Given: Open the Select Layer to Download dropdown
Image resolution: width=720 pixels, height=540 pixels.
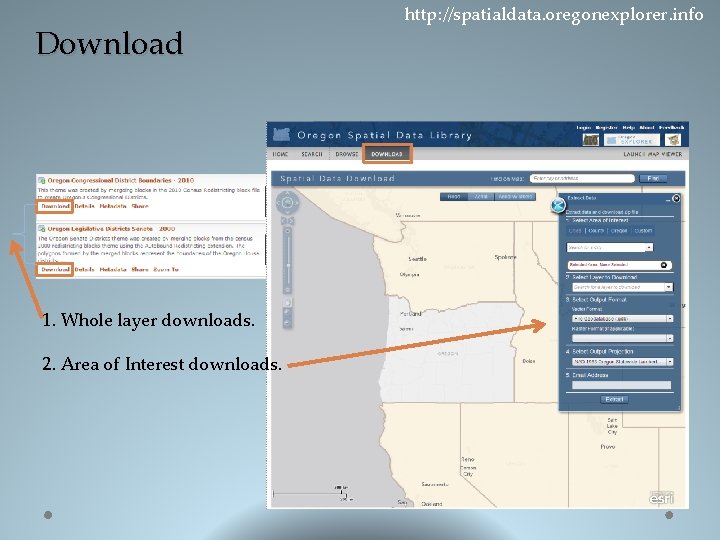Looking at the screenshot, I should 623,287.
